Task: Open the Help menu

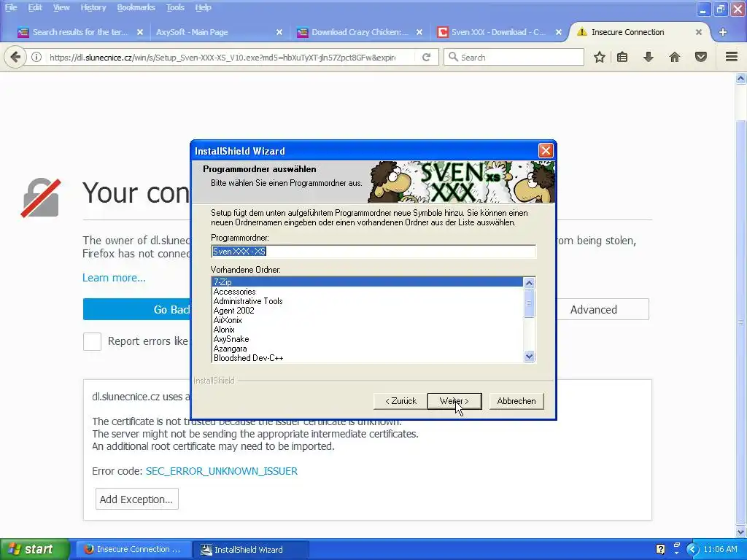Action: click(203, 7)
